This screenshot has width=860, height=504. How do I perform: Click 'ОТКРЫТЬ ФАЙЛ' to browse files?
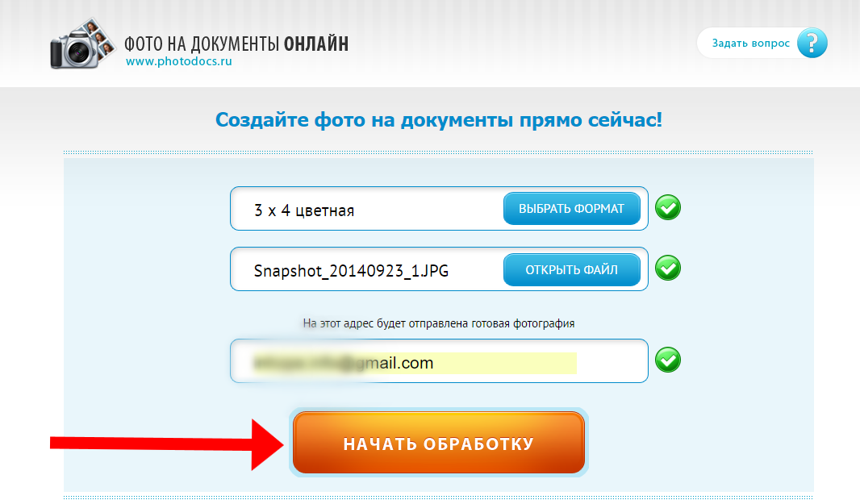pos(571,270)
